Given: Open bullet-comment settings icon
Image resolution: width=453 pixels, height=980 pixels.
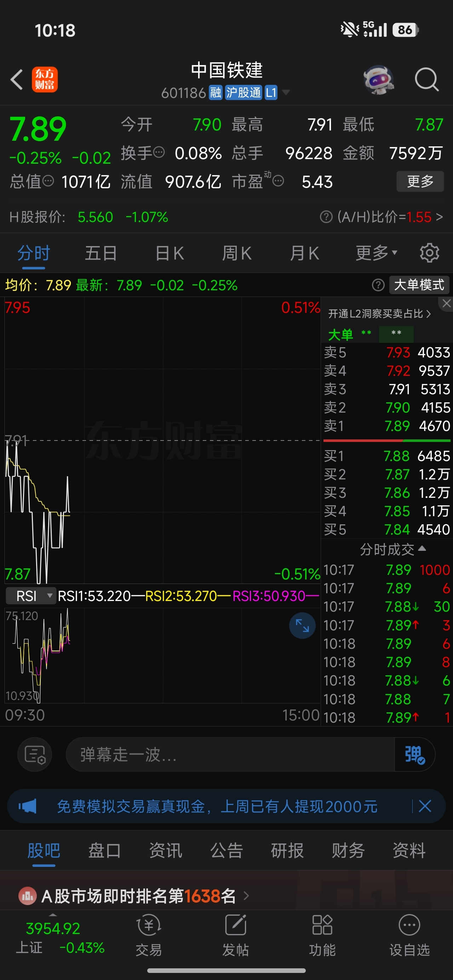Looking at the screenshot, I should coord(35,754).
